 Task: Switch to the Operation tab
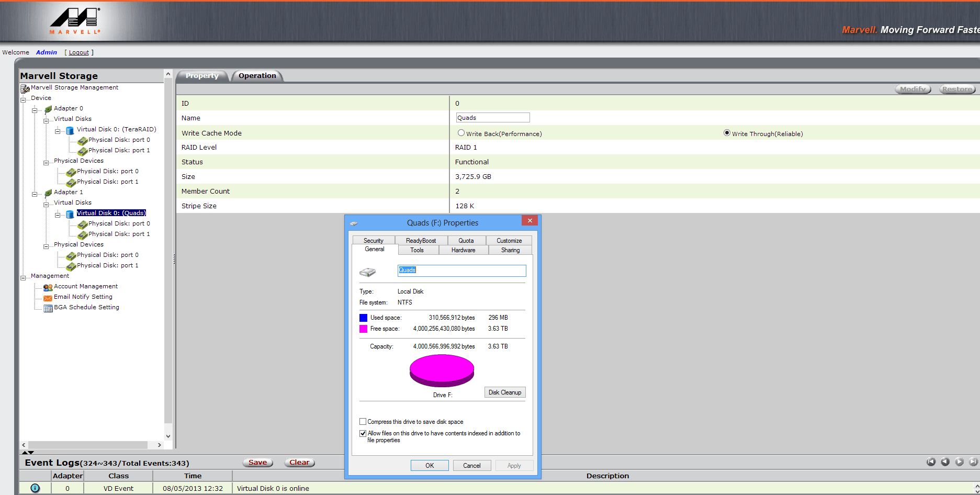click(x=257, y=76)
